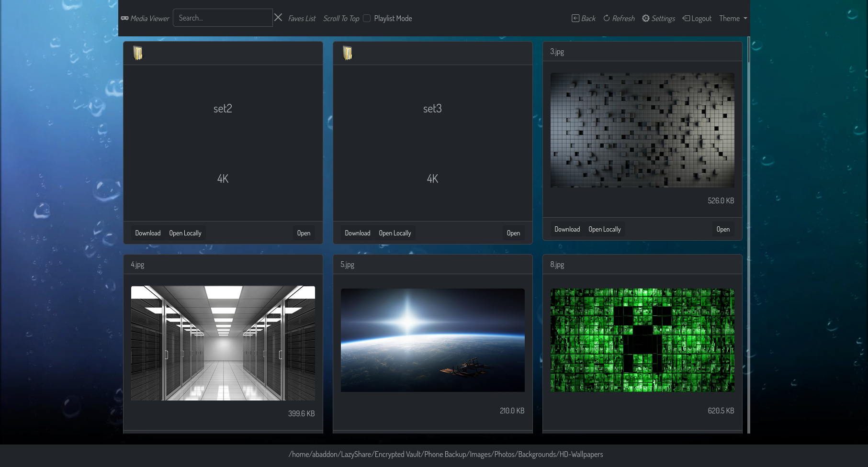The image size is (868, 467).
Task: Click the folder icon on set2 card
Action: pyautogui.click(x=138, y=53)
